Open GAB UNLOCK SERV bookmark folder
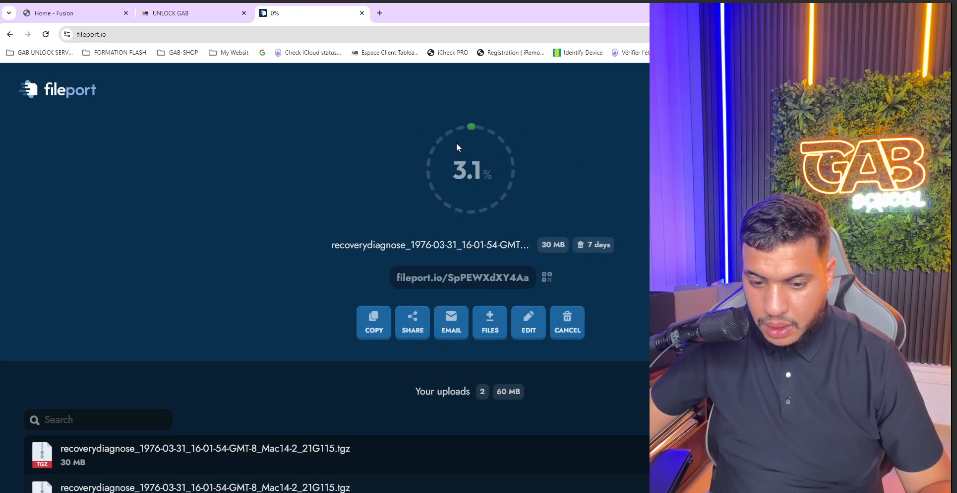This screenshot has height=493, width=957. 40,53
